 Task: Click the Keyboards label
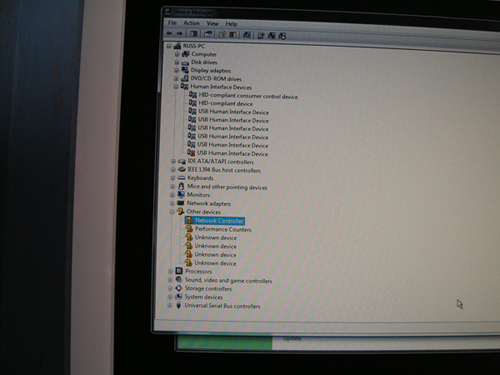pyautogui.click(x=200, y=178)
